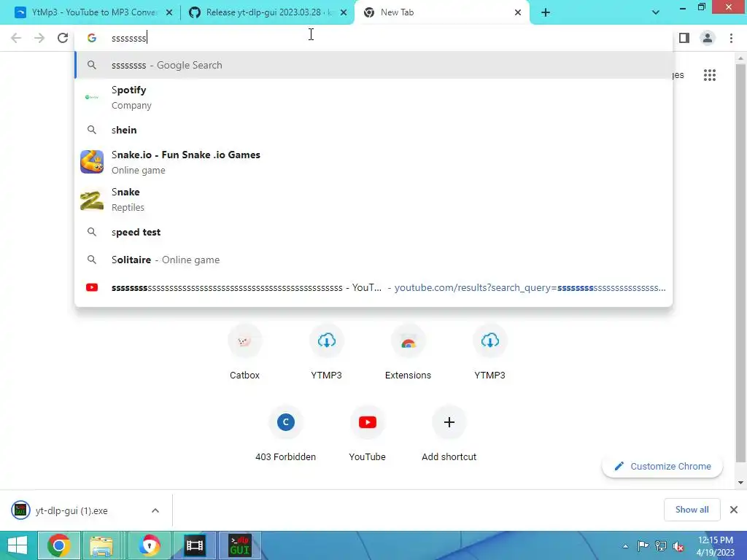
Task: Click the page vertical scrollbar
Action: pyautogui.click(x=740, y=262)
